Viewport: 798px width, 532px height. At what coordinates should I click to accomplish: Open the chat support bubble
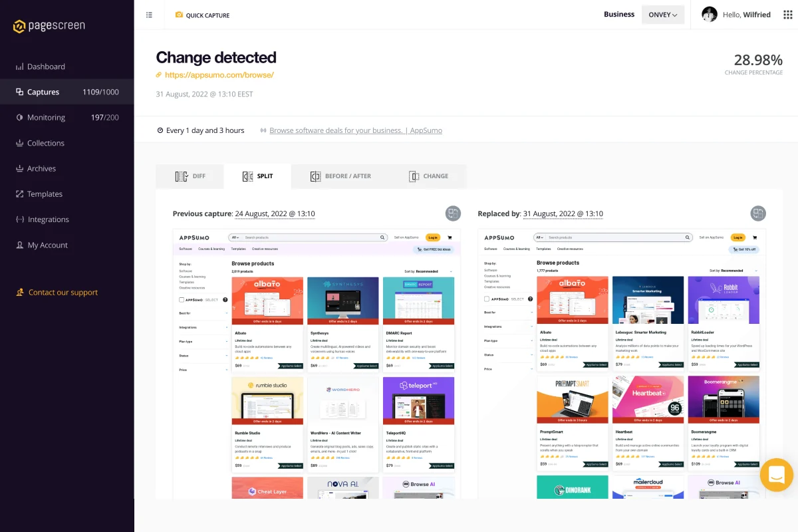click(777, 475)
